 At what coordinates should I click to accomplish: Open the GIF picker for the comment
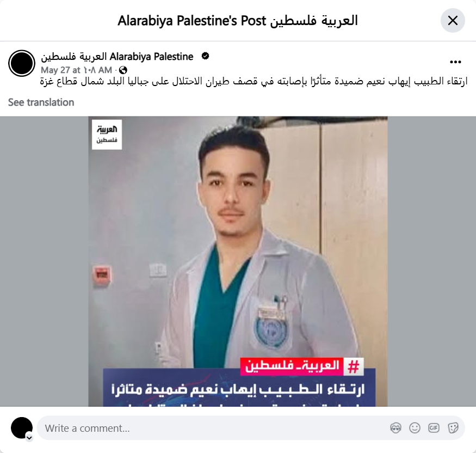click(x=434, y=428)
